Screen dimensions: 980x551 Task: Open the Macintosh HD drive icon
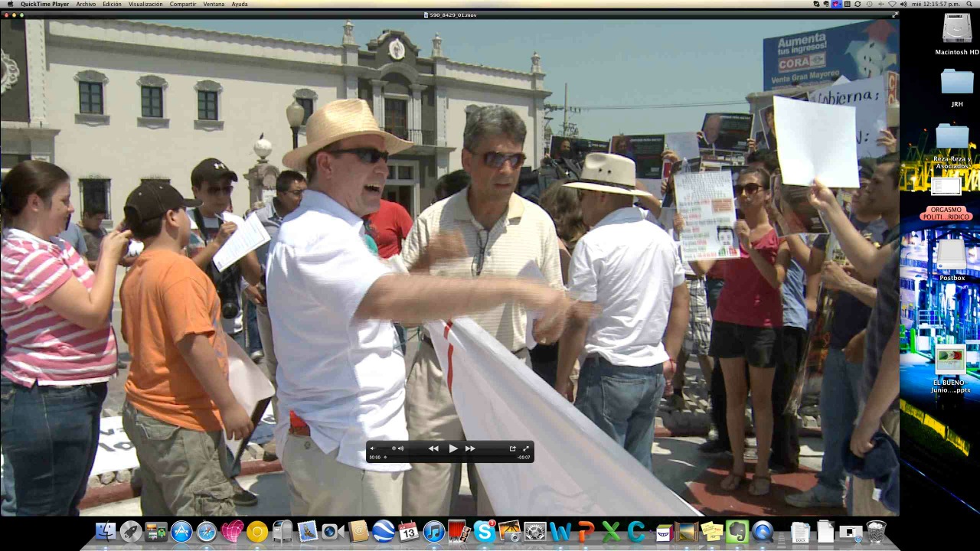pyautogui.click(x=956, y=31)
